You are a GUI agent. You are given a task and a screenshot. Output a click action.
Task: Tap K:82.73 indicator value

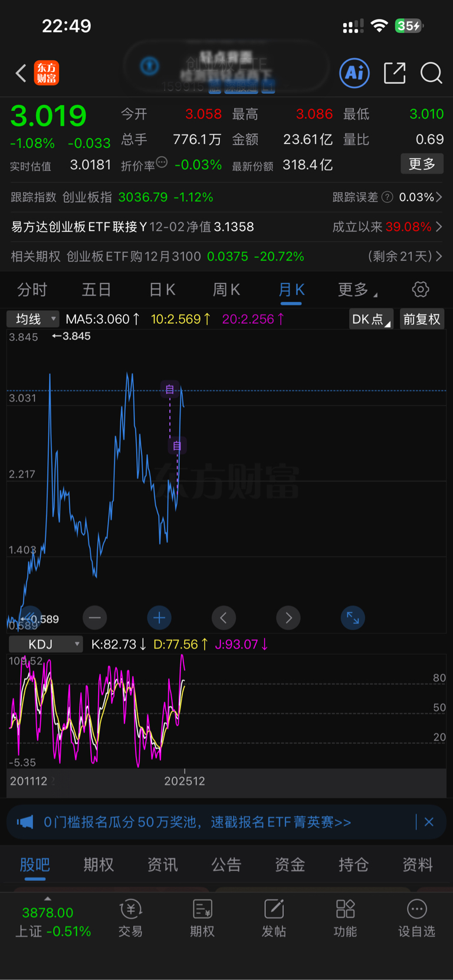(119, 644)
